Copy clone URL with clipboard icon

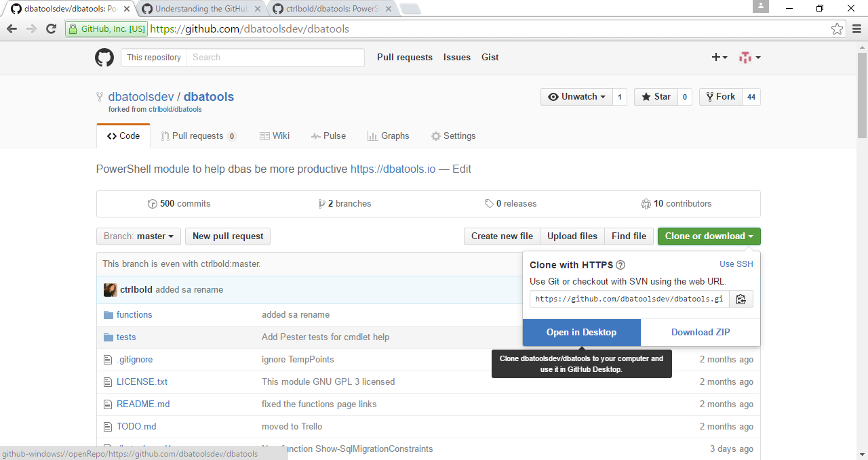coord(741,299)
